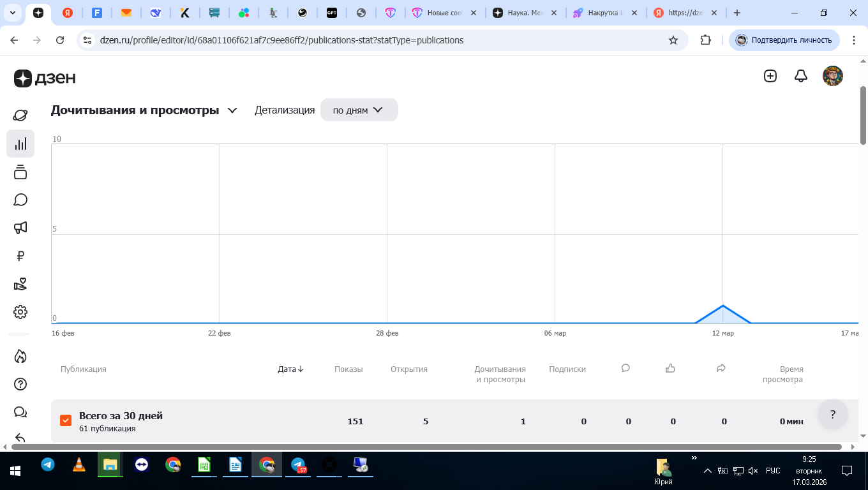Screen dimensions: 868x490
Task: Sort the table by "Дата" column
Action: (291, 369)
